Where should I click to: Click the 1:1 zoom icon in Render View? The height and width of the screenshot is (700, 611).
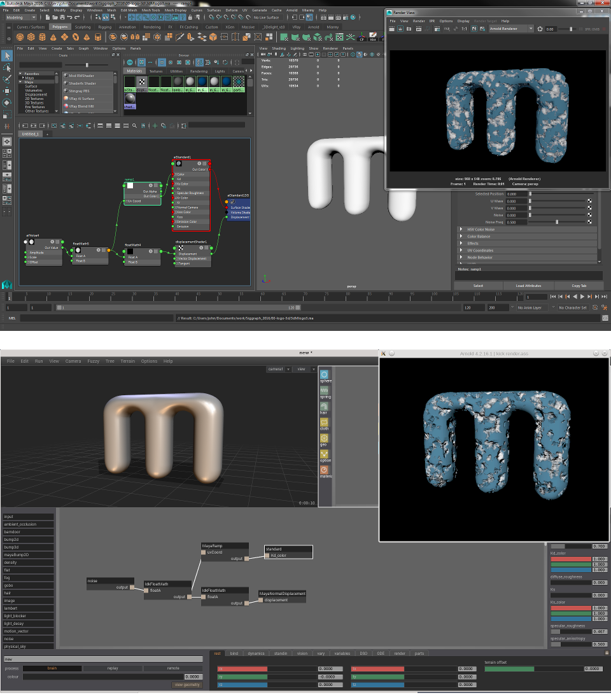point(463,29)
